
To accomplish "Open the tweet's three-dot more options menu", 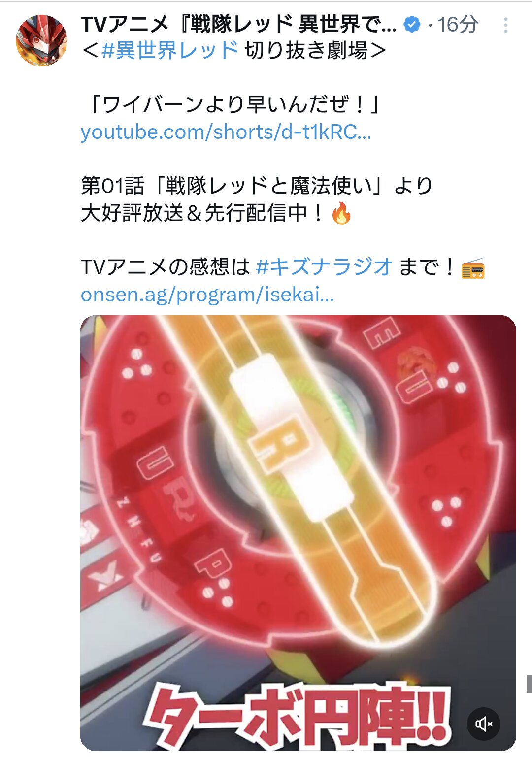I will point(506,25).
